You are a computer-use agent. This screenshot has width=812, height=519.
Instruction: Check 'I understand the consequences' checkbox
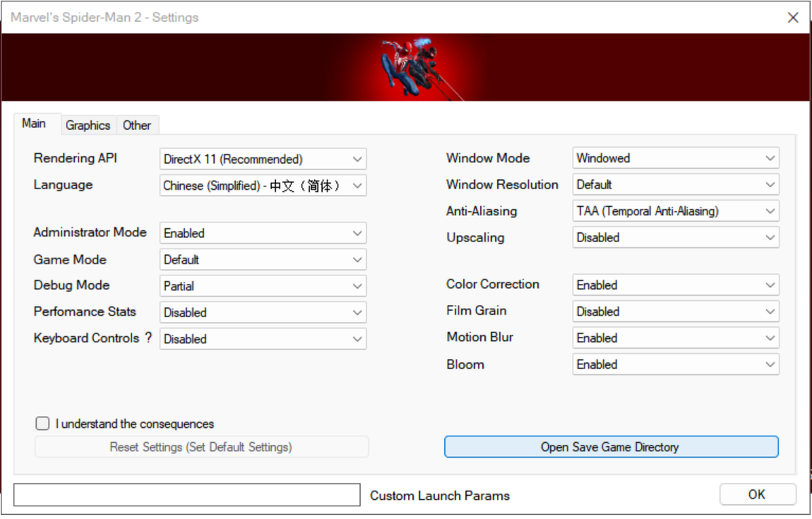(42, 424)
